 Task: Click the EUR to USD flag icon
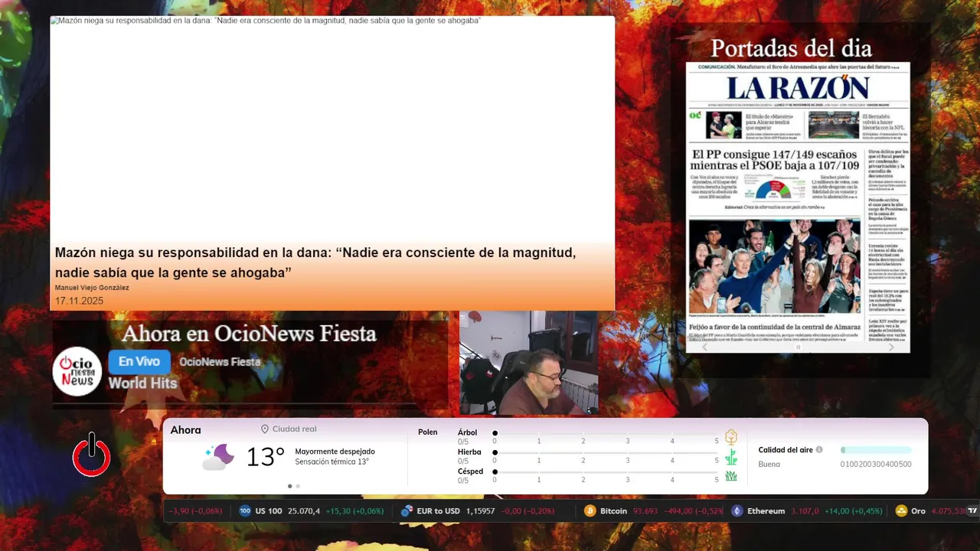point(407,511)
